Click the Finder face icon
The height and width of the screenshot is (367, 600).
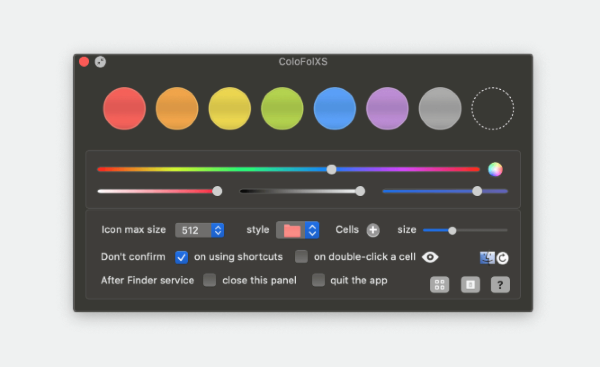point(487,258)
